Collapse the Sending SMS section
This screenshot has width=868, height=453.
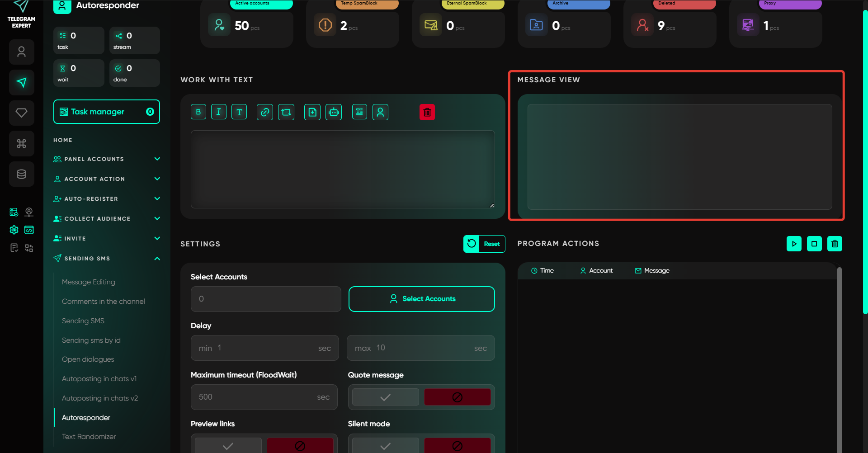(157, 259)
